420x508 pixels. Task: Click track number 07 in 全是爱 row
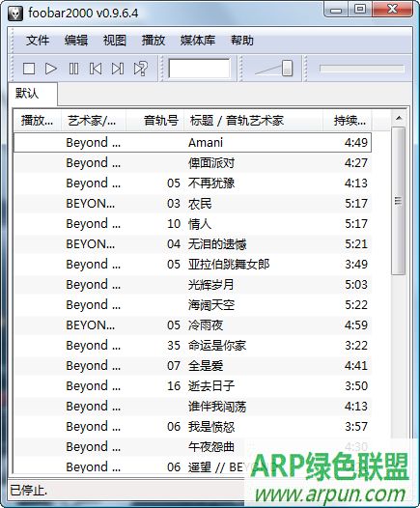(174, 365)
